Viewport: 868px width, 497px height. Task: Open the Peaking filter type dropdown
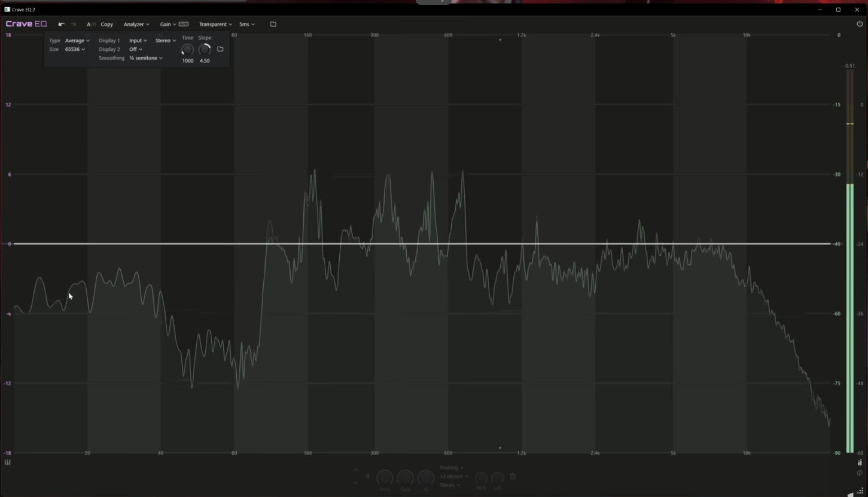pyautogui.click(x=452, y=468)
